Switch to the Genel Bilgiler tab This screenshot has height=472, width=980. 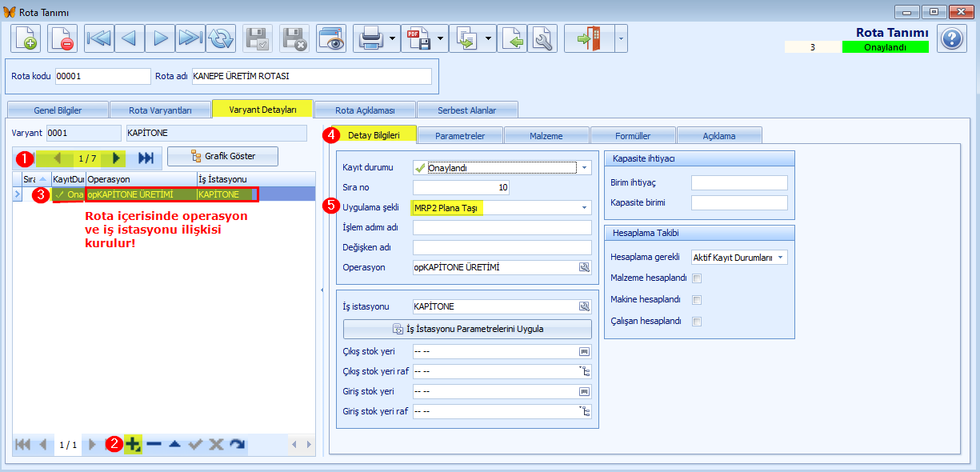point(57,110)
